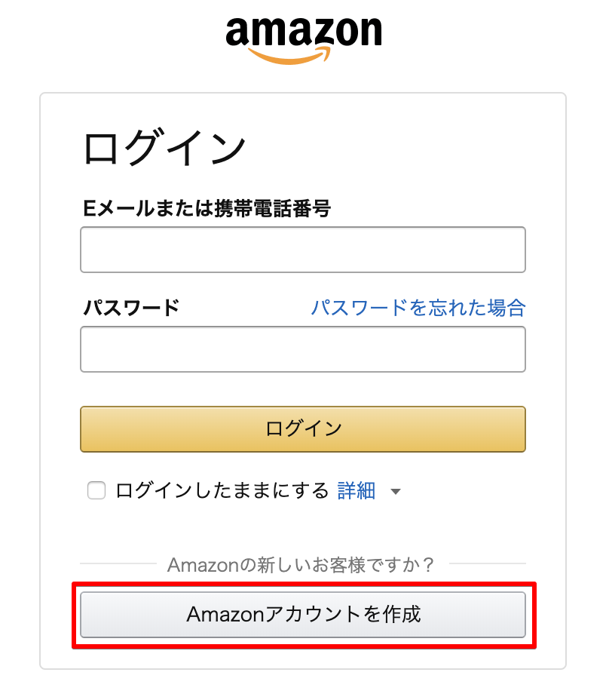
Task: Click the Amazonの新しいお客様ですか? divider text
Action: [x=301, y=564]
